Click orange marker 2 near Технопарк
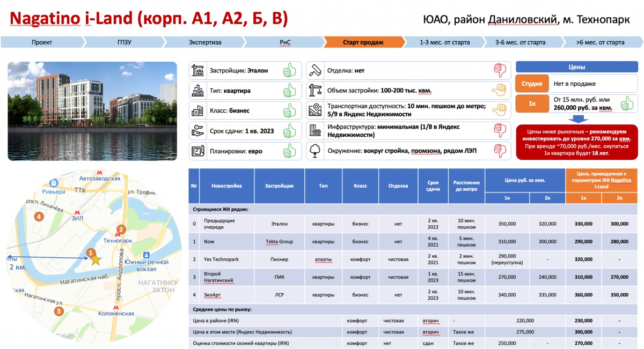 121,229
